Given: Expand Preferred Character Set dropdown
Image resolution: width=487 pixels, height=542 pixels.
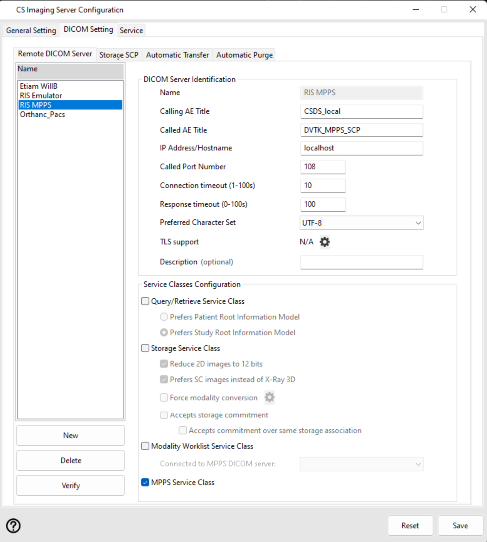Looking at the screenshot, I should click(361, 223).
